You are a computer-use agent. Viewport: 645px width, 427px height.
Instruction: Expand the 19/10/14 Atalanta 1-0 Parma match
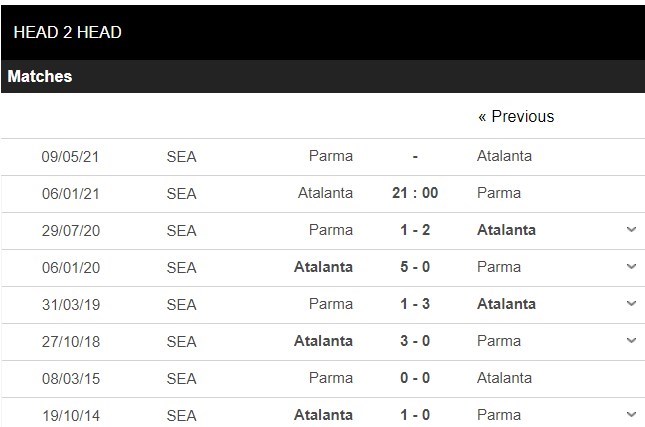coord(631,415)
